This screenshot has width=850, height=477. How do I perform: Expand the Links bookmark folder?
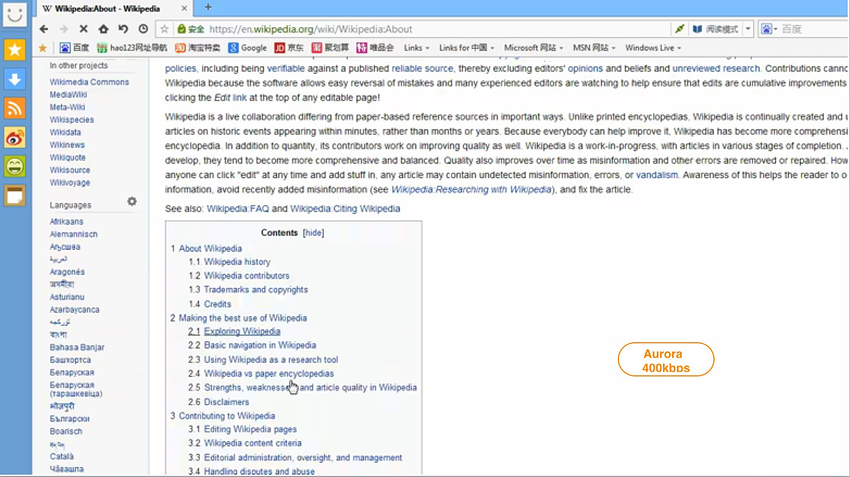(x=416, y=48)
